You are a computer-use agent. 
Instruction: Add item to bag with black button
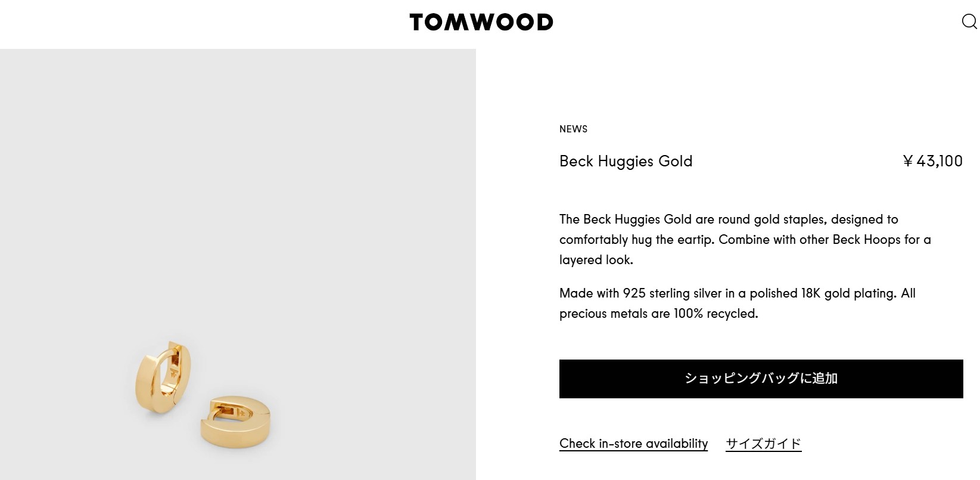(x=761, y=379)
